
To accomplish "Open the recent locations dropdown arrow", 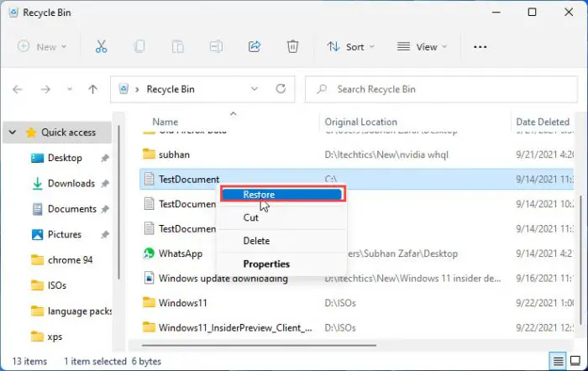I will (x=70, y=89).
